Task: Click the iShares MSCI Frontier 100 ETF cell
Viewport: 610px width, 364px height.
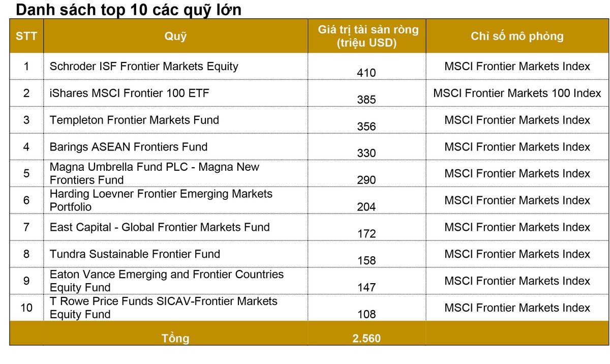Action: (x=129, y=94)
